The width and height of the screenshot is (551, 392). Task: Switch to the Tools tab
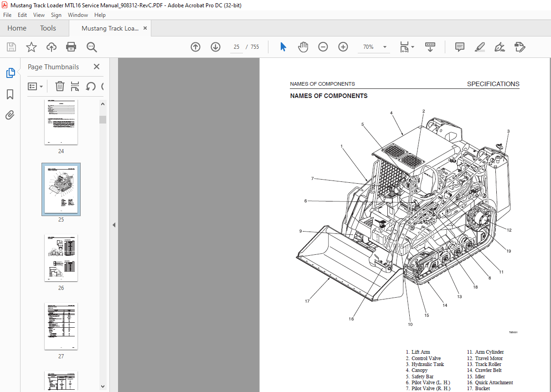pyautogui.click(x=48, y=28)
